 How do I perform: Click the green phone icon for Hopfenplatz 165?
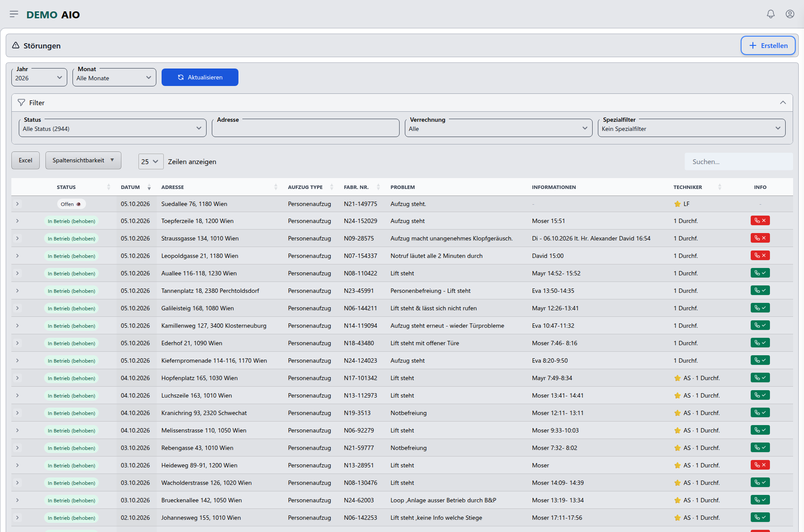click(x=760, y=378)
